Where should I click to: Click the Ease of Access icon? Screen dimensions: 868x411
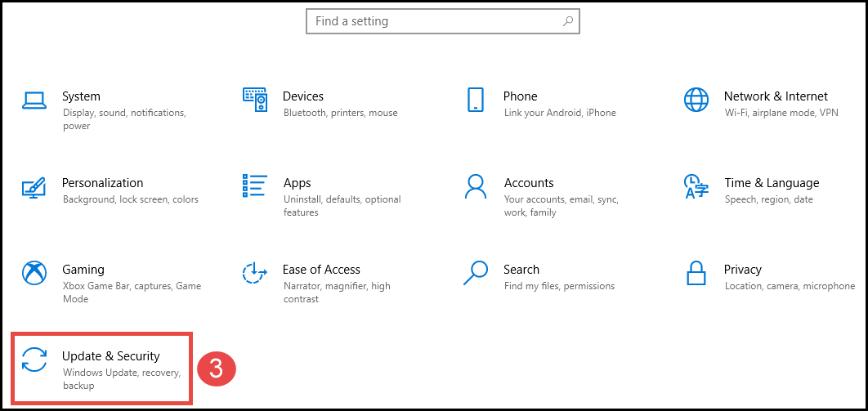click(255, 273)
